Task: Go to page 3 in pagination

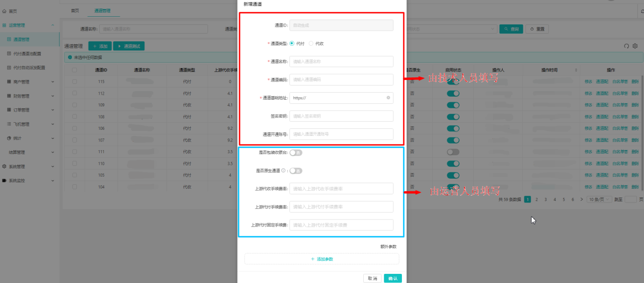Action: [x=545, y=200]
